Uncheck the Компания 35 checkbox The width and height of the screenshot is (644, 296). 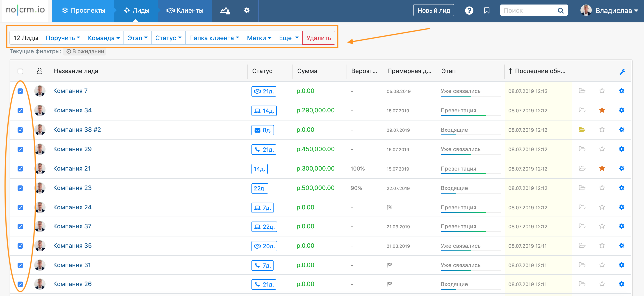click(20, 246)
